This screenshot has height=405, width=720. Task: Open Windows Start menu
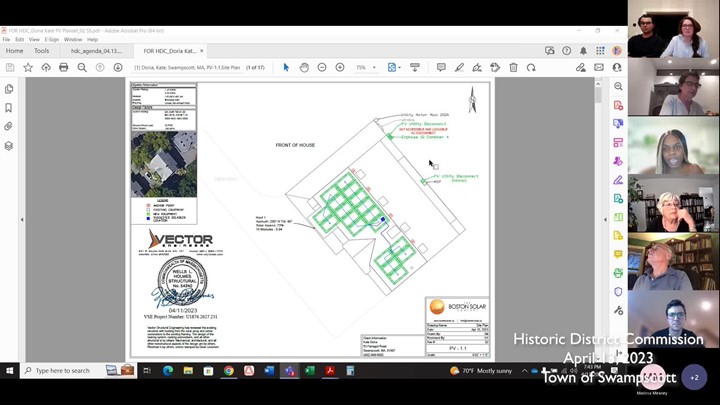click(x=10, y=371)
